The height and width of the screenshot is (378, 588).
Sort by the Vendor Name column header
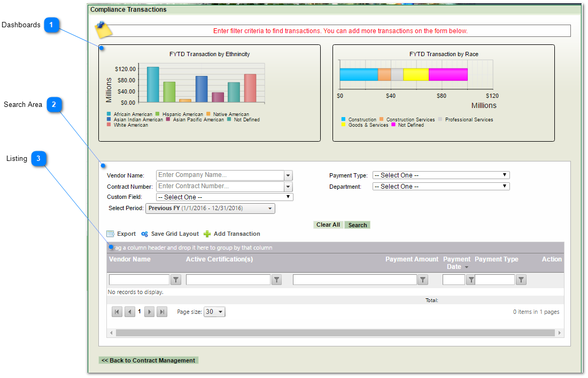coord(130,259)
